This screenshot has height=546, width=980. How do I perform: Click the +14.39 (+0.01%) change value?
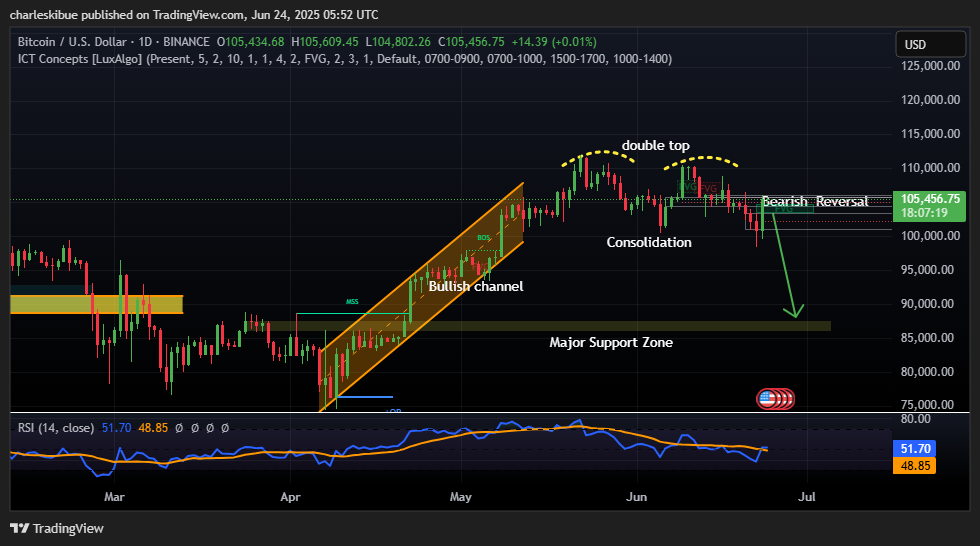[x=554, y=42]
